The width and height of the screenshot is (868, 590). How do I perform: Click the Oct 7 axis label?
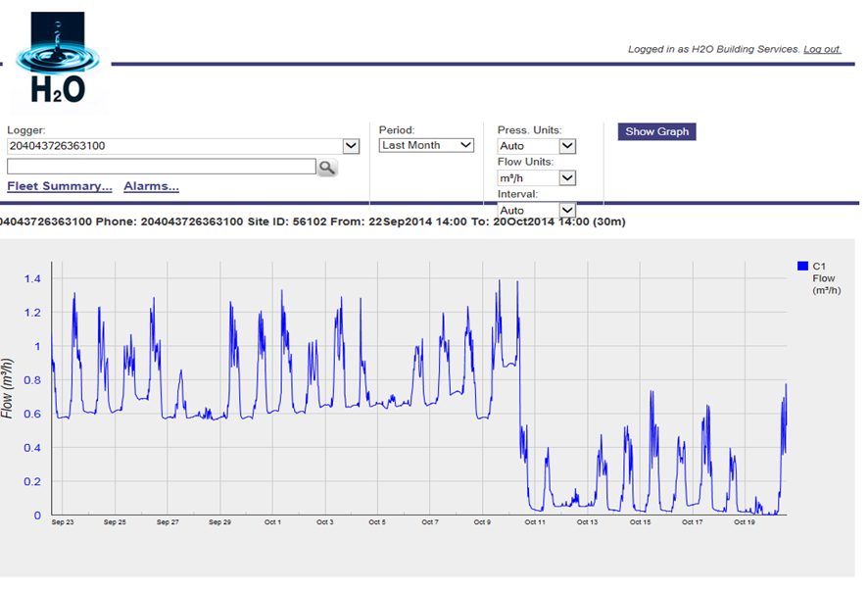click(430, 522)
